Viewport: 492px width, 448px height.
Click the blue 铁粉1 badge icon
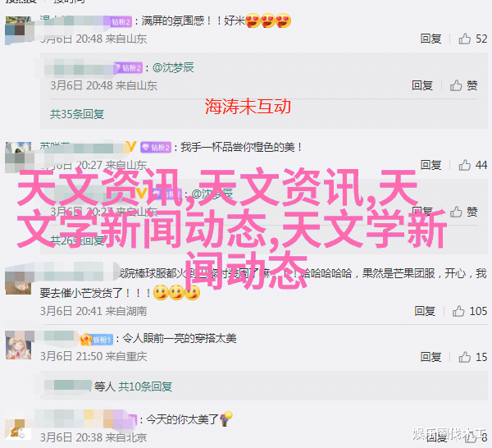tap(97, 340)
